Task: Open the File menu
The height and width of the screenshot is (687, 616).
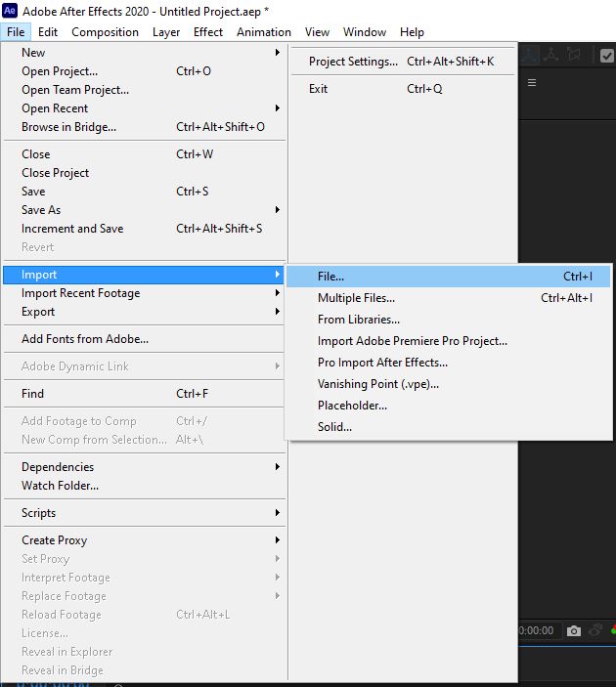Action: 16,32
